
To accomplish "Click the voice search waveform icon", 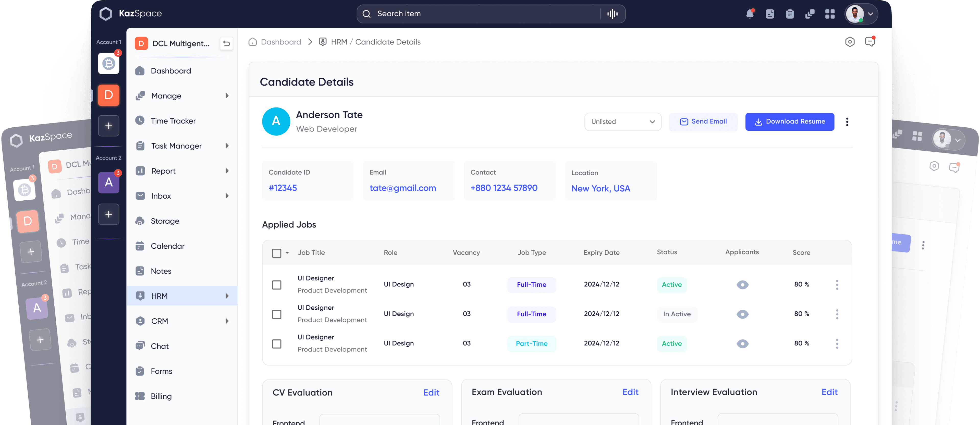I will (612, 14).
